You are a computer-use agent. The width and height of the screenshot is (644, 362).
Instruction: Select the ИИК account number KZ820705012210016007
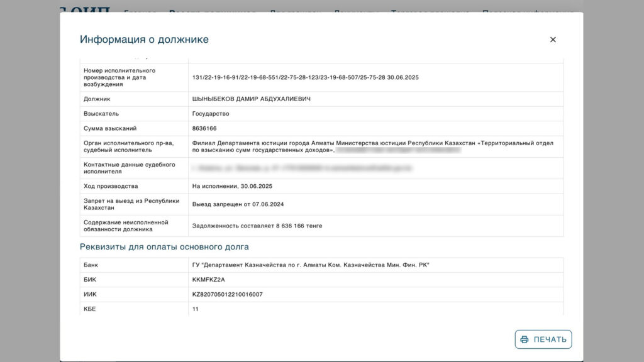[x=227, y=294]
